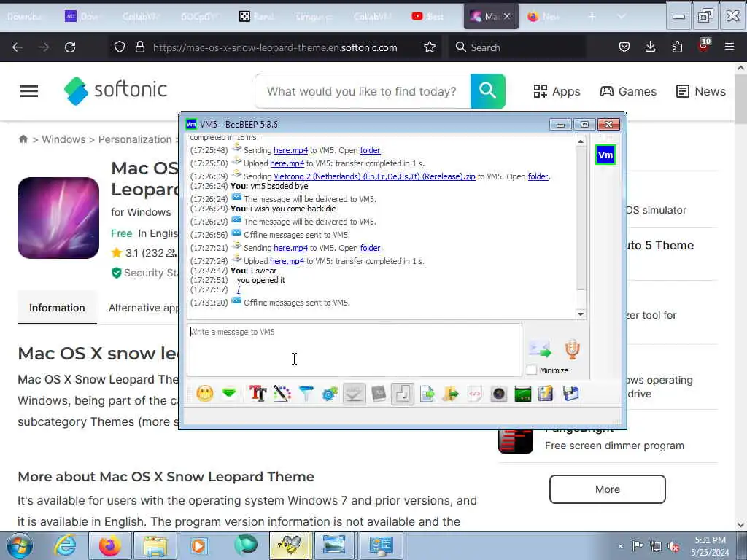Select the Information tab
This screenshot has width=747, height=560.
(57, 308)
